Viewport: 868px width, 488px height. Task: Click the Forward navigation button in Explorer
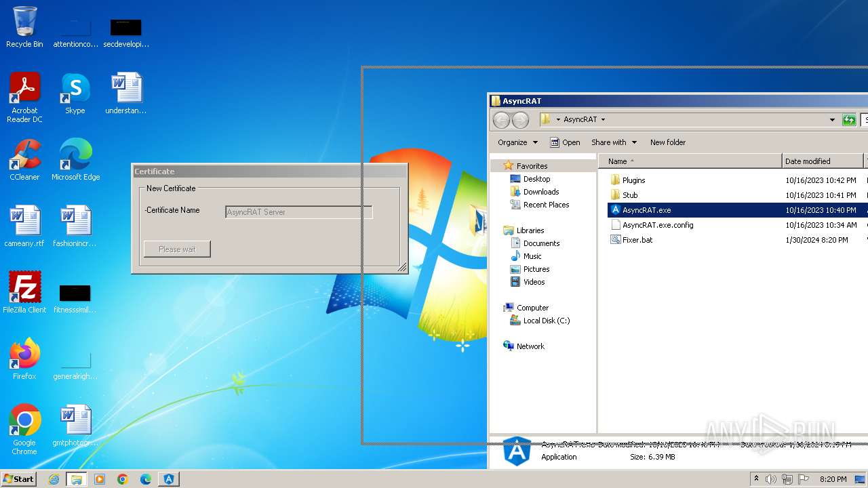coord(520,120)
